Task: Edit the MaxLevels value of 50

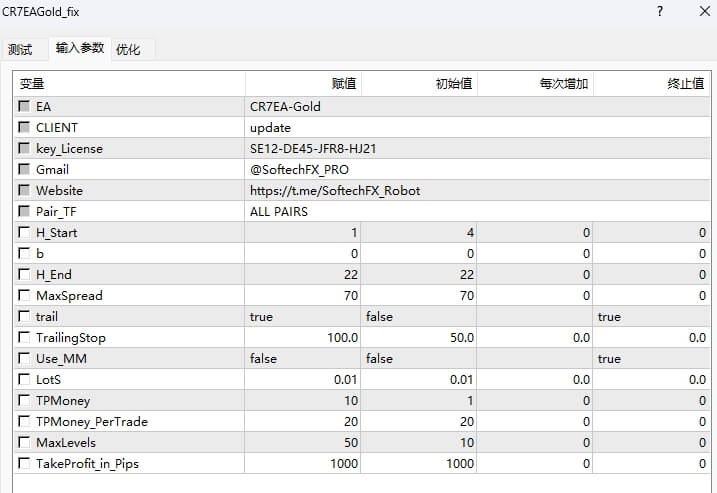Action: pyautogui.click(x=302, y=443)
